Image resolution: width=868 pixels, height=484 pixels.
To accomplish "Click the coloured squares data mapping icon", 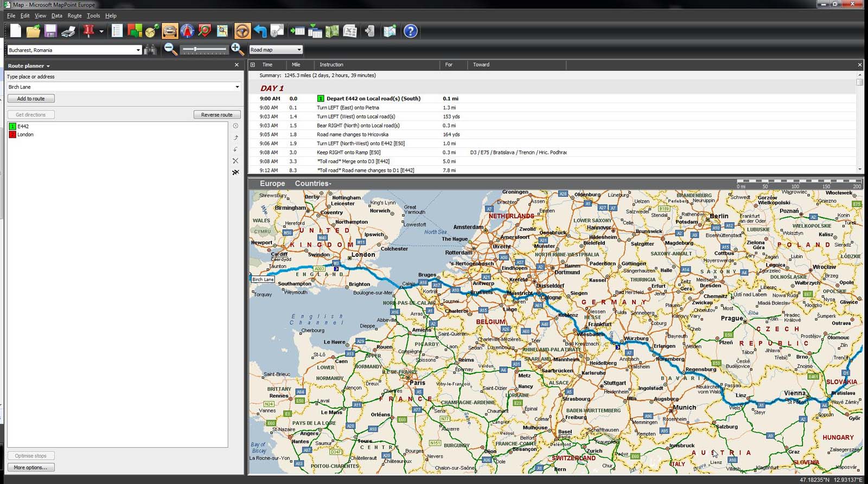I will tap(135, 31).
